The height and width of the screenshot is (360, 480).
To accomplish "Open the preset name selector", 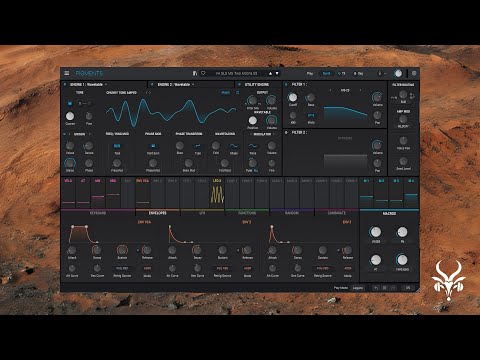I will point(236,73).
